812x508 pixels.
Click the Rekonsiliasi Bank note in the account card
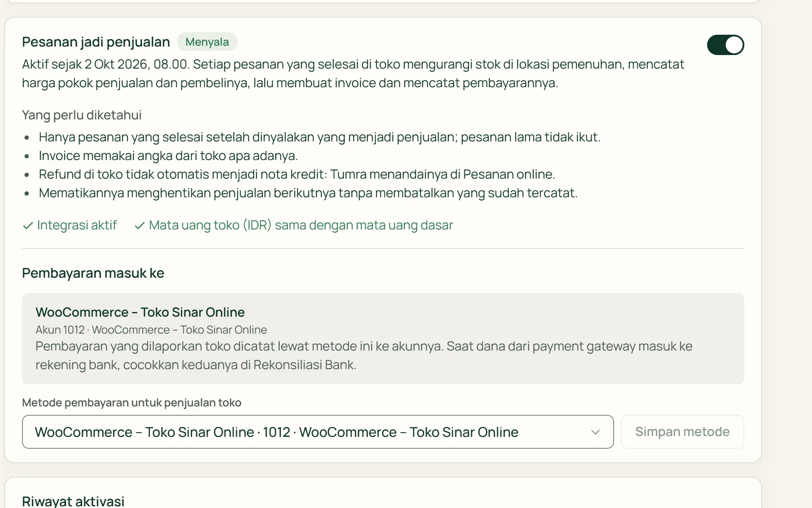click(x=364, y=355)
